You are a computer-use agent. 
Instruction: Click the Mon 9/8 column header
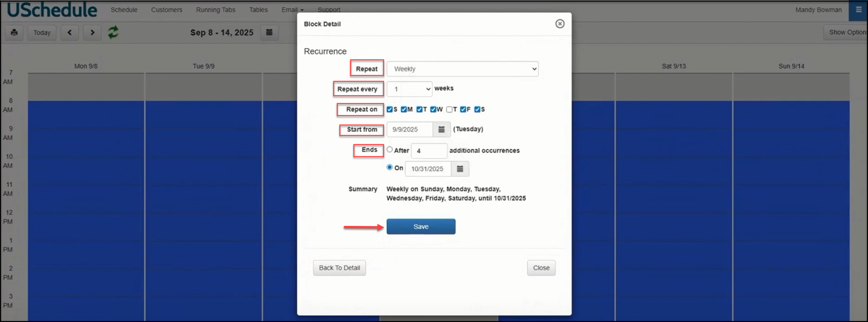(x=86, y=66)
